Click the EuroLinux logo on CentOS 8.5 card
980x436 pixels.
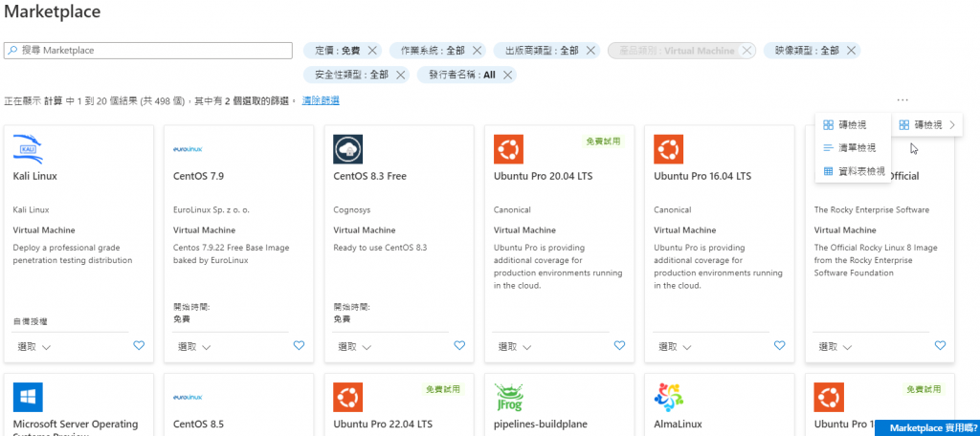(x=188, y=397)
